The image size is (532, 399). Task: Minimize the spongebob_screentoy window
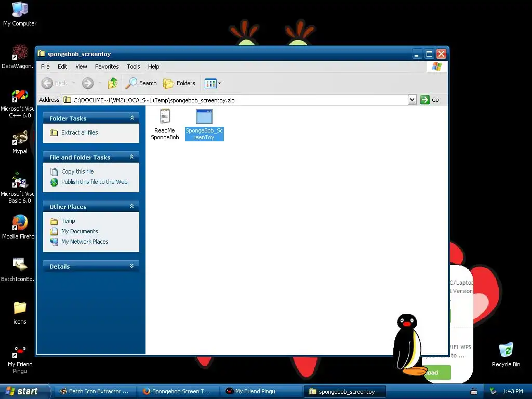tap(417, 54)
